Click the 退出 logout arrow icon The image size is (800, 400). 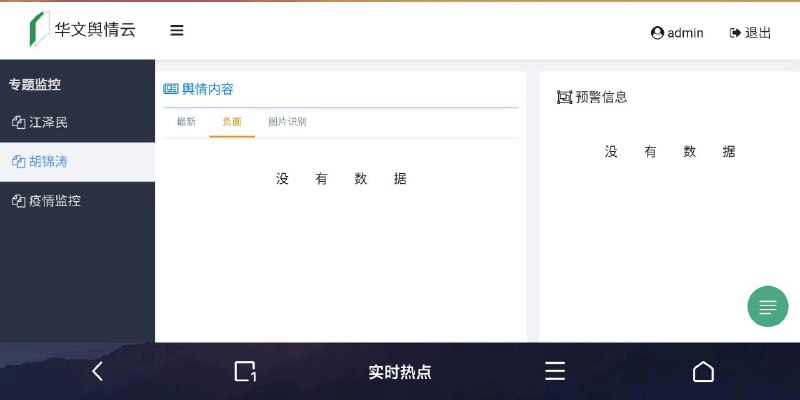735,33
